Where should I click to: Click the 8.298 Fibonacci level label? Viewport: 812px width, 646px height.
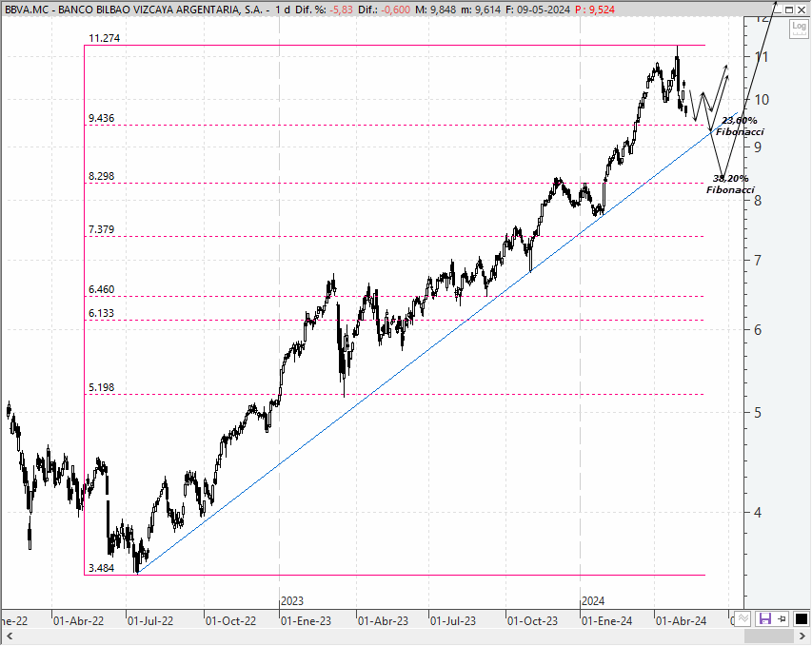(x=102, y=176)
